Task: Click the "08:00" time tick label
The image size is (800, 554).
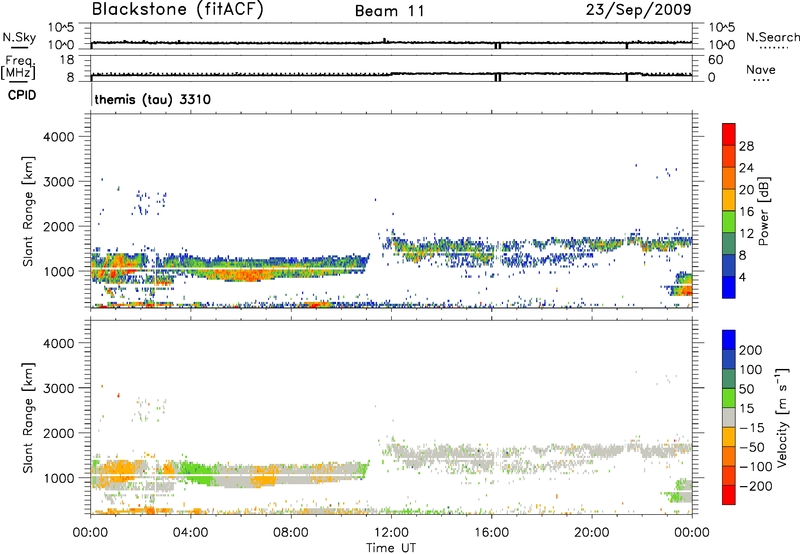Action: tap(291, 533)
